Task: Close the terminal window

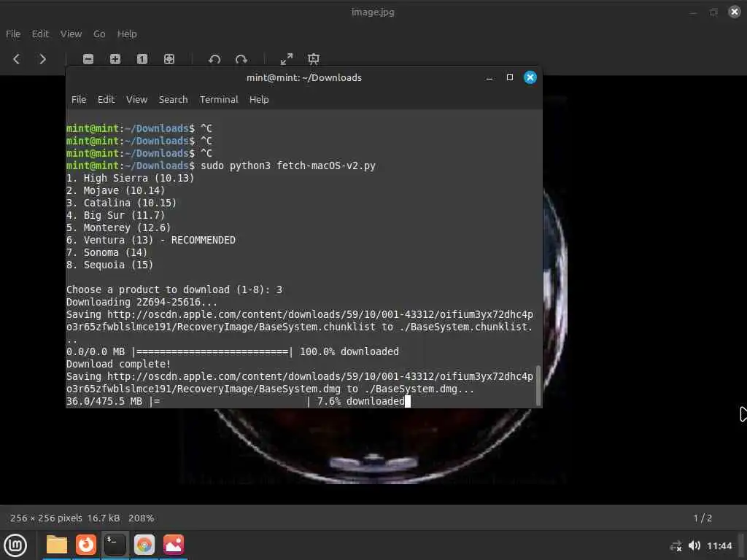Action: coord(530,77)
